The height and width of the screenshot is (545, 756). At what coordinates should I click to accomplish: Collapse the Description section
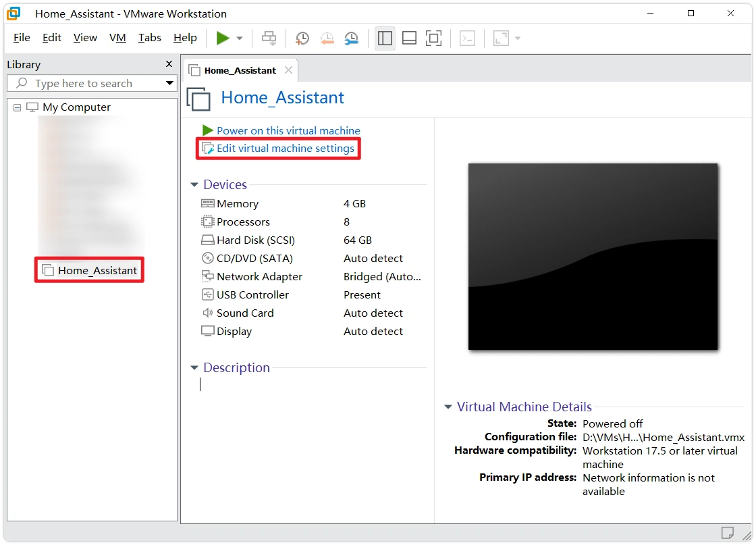[194, 368]
